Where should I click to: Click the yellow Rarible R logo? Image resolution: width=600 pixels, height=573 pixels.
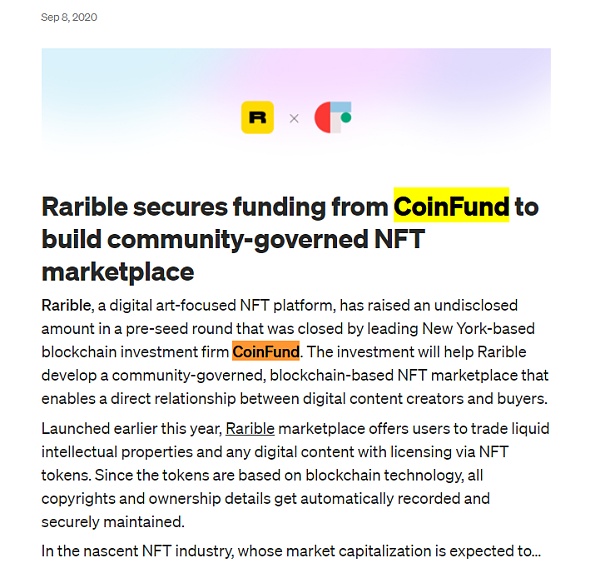[257, 118]
